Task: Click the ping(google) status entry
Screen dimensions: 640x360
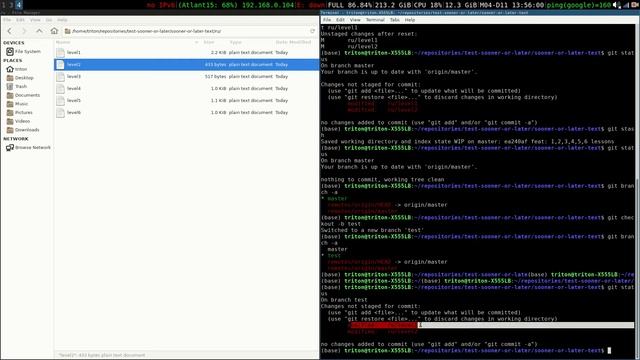Action: 579,5
